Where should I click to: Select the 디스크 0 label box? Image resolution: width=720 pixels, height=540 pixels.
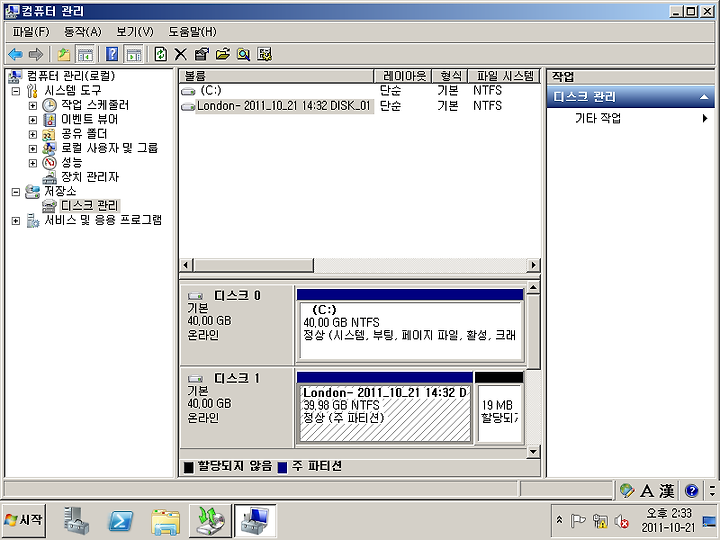pos(237,325)
